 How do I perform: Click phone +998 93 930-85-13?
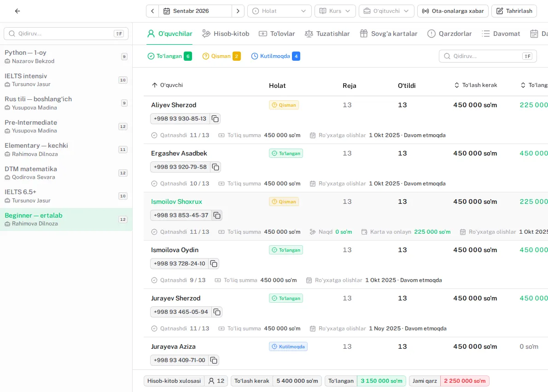click(180, 119)
